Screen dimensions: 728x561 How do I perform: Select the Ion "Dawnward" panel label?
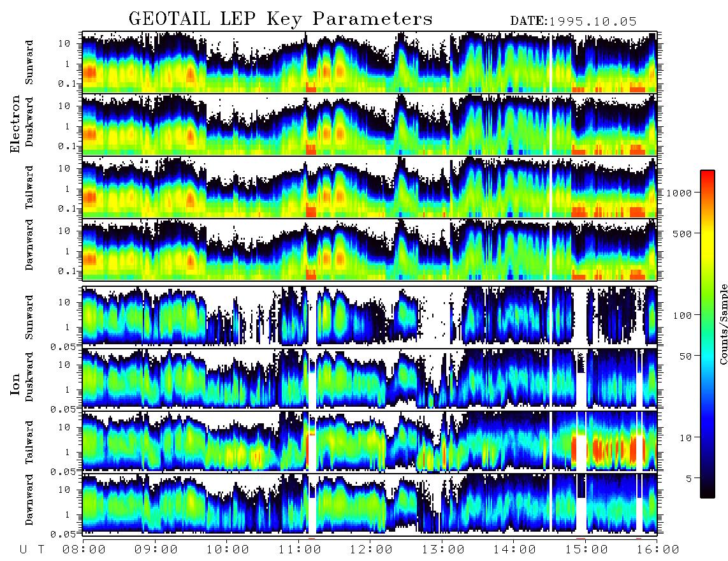pyautogui.click(x=29, y=500)
